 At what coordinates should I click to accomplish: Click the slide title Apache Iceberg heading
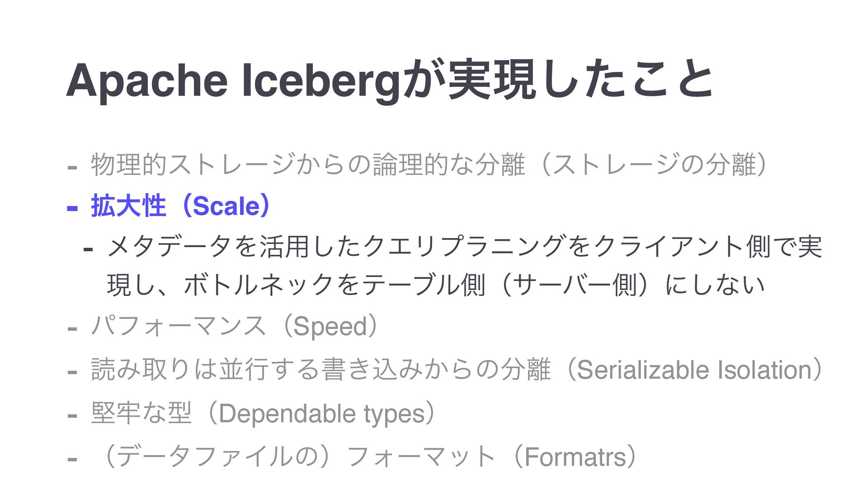coord(389,81)
